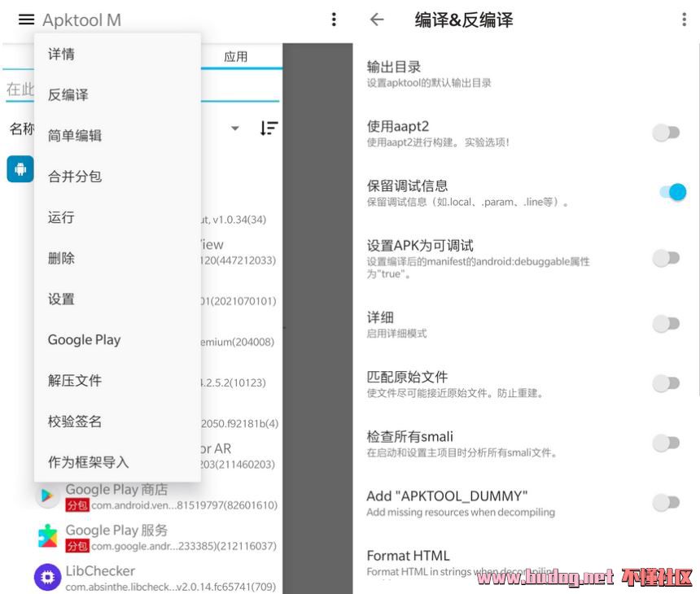Select 详情 from context menu

(x=117, y=54)
